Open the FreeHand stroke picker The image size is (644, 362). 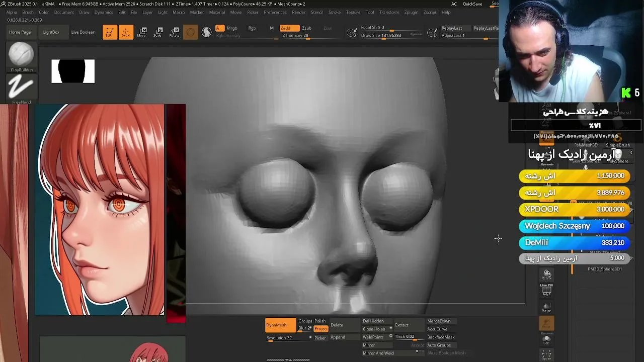pos(21,89)
